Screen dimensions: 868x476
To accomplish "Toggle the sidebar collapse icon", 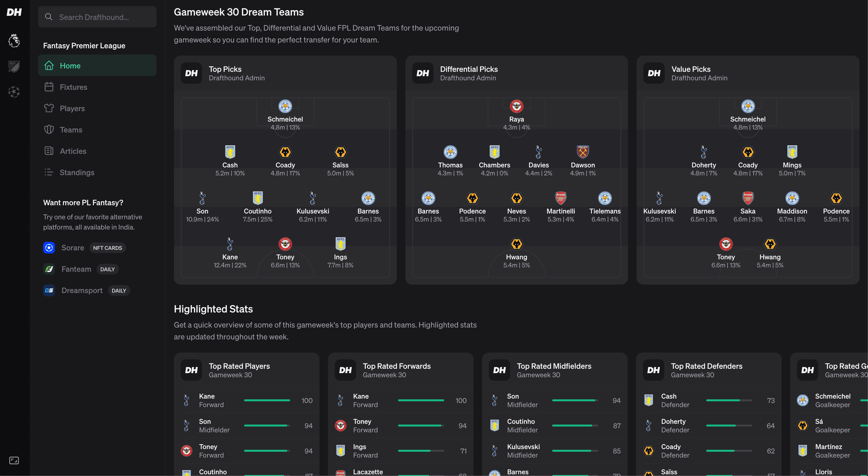I will coord(14,460).
